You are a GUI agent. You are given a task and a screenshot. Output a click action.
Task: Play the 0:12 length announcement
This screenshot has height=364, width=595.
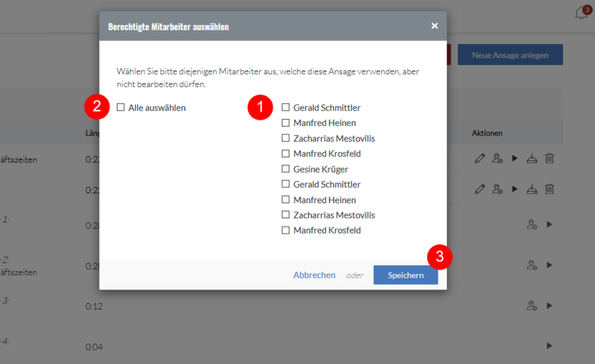pos(549,305)
